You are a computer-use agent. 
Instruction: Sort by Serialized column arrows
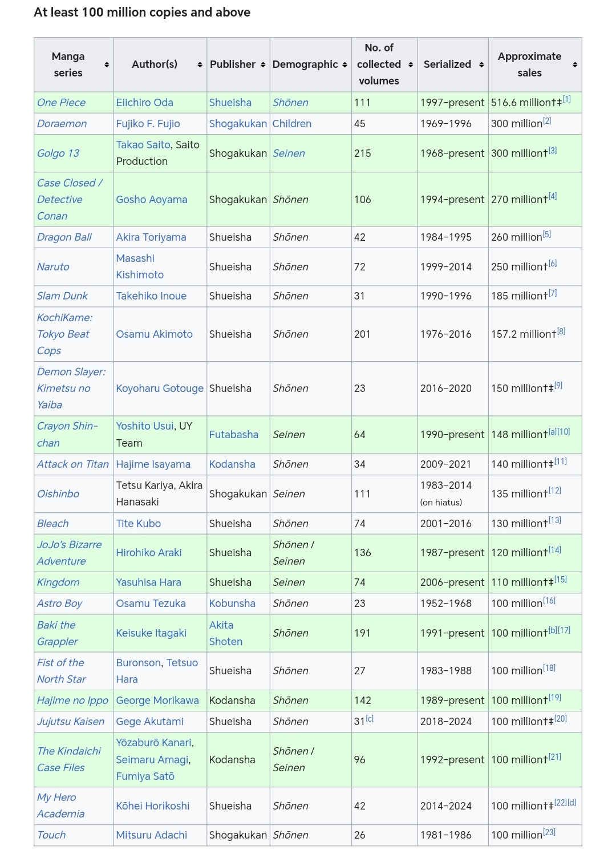coord(481,65)
